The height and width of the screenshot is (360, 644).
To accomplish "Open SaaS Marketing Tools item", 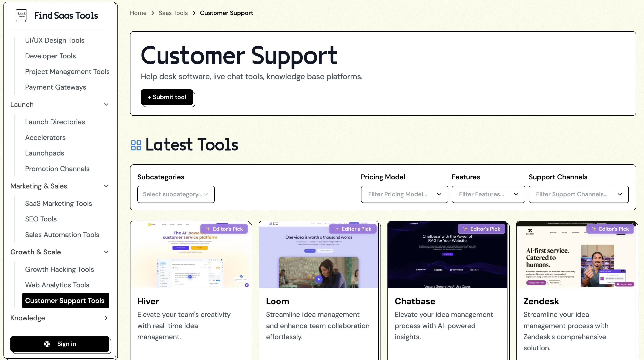I will point(59,203).
